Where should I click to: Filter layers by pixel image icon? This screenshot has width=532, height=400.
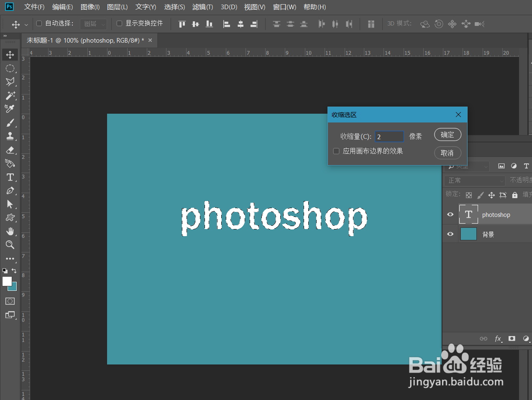(x=501, y=166)
